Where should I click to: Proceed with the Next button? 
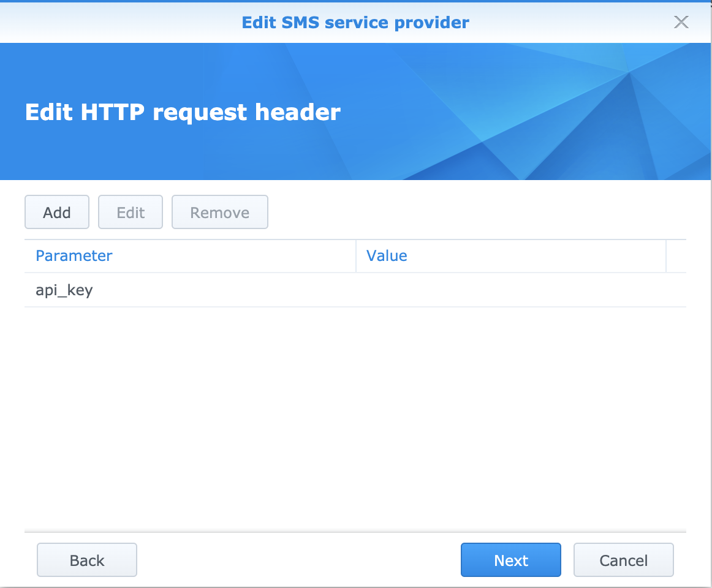(510, 560)
